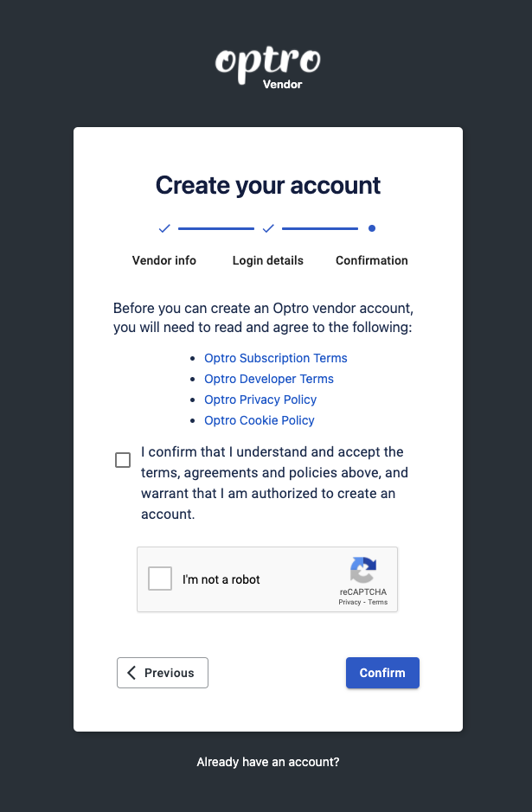Open the reCAPTCHA Privacy link
The height and width of the screenshot is (812, 532).
click(349, 602)
